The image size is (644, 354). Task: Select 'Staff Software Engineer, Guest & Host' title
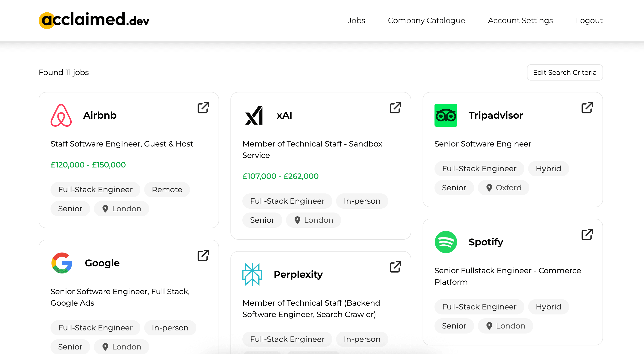pyautogui.click(x=122, y=144)
